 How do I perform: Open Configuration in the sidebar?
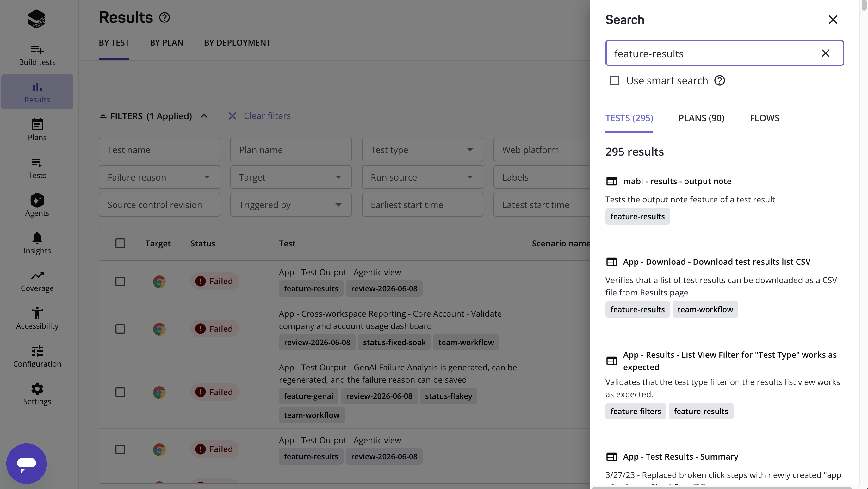(x=37, y=356)
